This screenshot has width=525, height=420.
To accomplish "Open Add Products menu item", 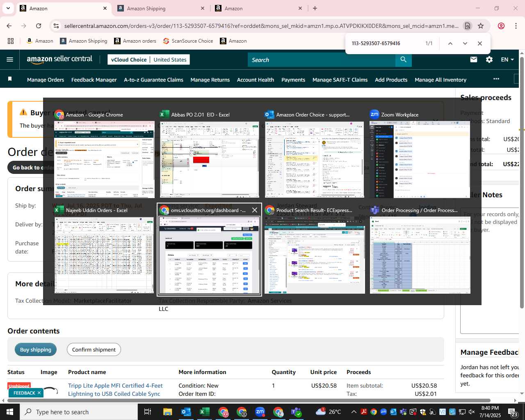I will tap(391, 80).
